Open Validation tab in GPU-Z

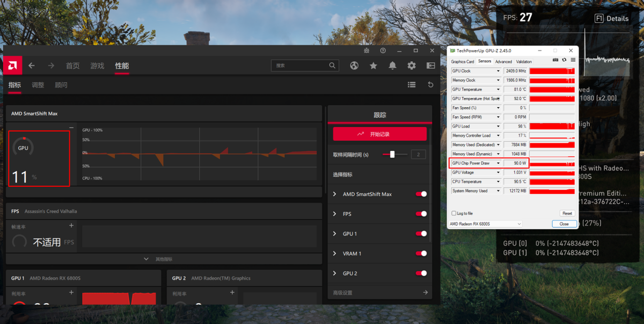pos(524,62)
